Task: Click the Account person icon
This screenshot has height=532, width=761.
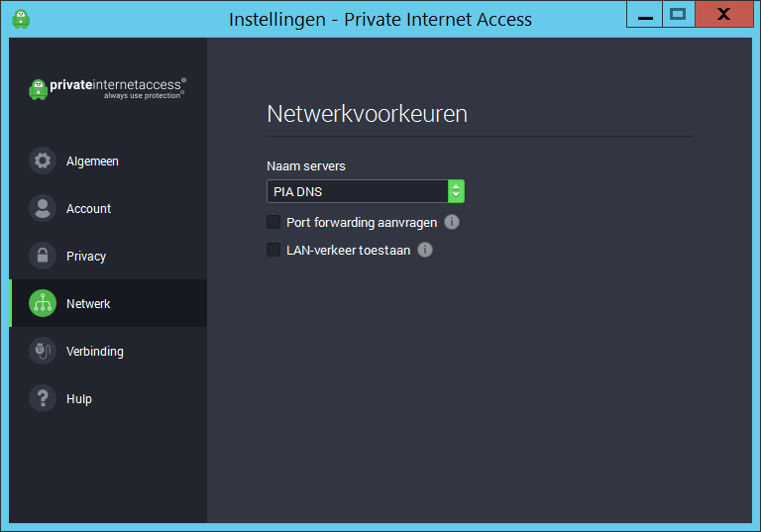Action: (x=43, y=208)
